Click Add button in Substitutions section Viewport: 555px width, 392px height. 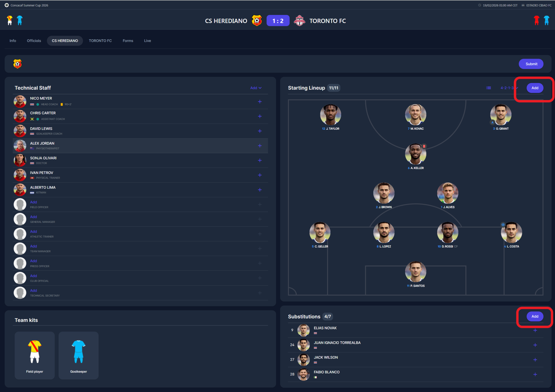tap(535, 316)
